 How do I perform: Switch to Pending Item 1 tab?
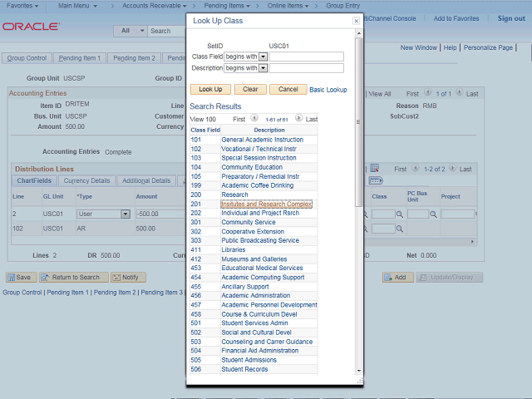[x=80, y=58]
